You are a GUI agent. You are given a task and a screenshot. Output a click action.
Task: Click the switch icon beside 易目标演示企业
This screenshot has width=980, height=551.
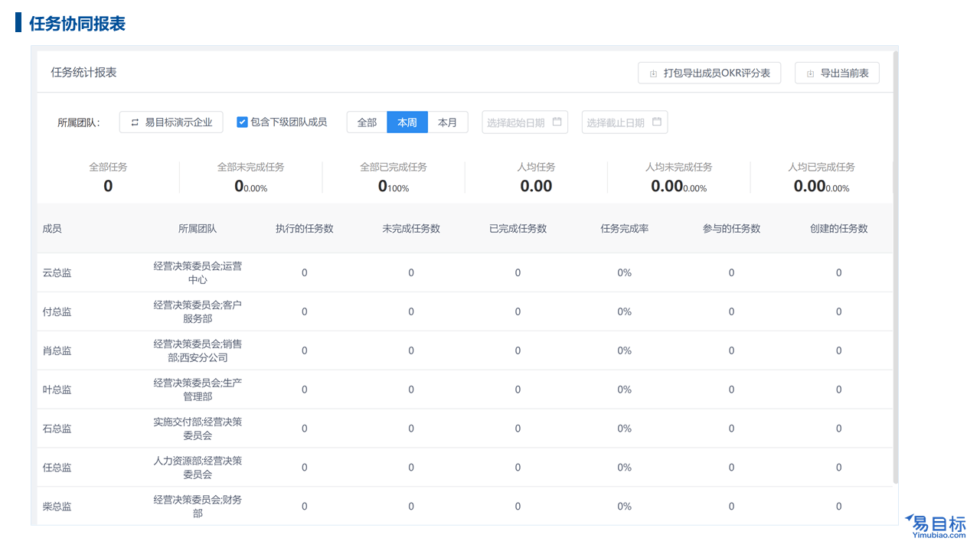click(135, 122)
